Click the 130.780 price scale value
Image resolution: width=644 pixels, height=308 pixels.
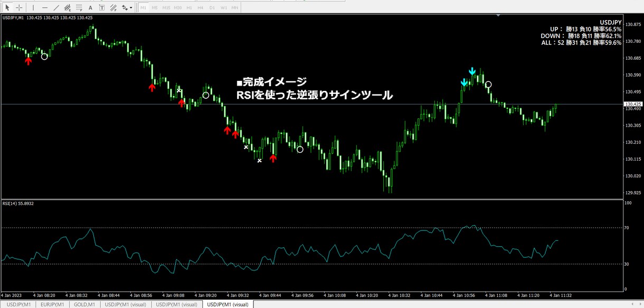pos(633,41)
